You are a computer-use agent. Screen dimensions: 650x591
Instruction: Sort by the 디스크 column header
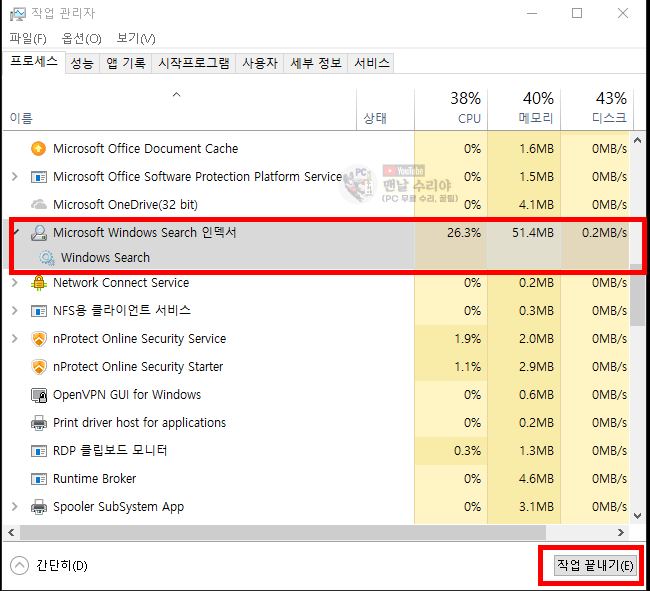coord(597,110)
